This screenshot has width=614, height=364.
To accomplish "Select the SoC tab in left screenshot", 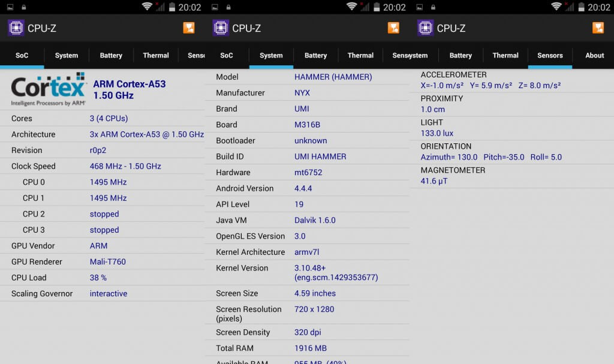I will (22, 55).
